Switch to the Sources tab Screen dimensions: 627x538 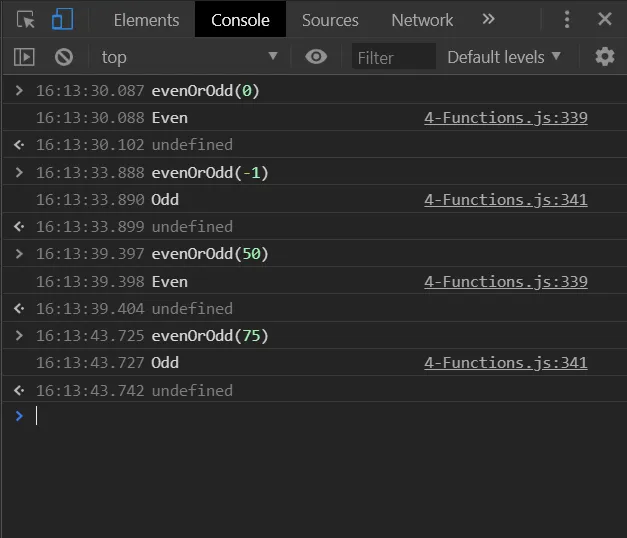pos(330,20)
